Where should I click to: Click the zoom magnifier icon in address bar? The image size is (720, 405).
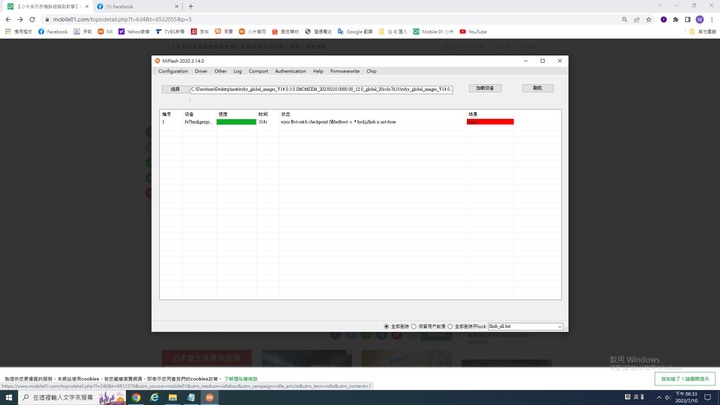(x=624, y=19)
